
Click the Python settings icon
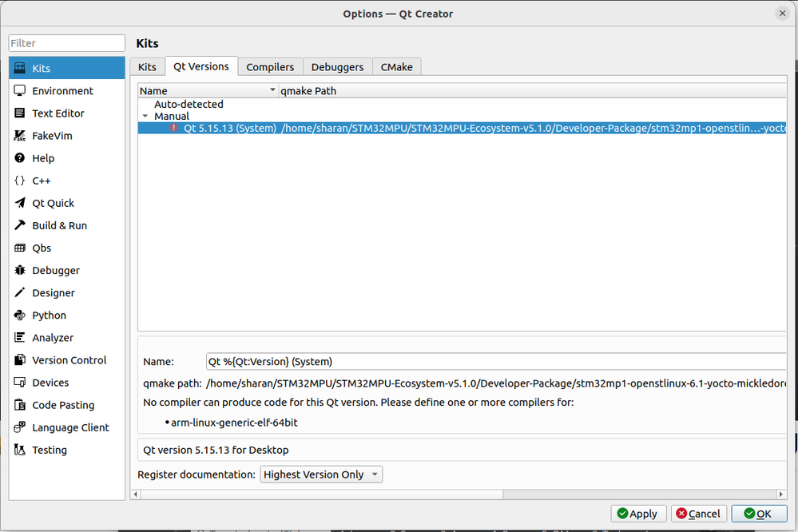20,316
